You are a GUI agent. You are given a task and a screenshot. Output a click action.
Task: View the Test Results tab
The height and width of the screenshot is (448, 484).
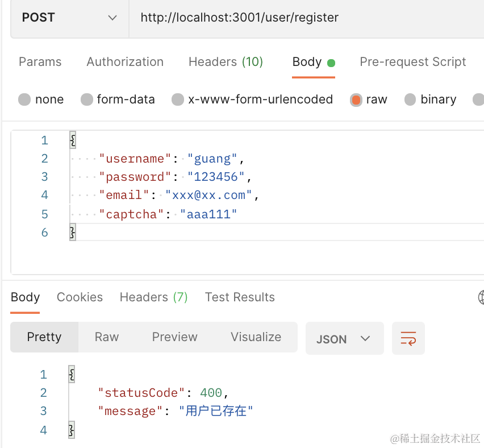pos(240,297)
